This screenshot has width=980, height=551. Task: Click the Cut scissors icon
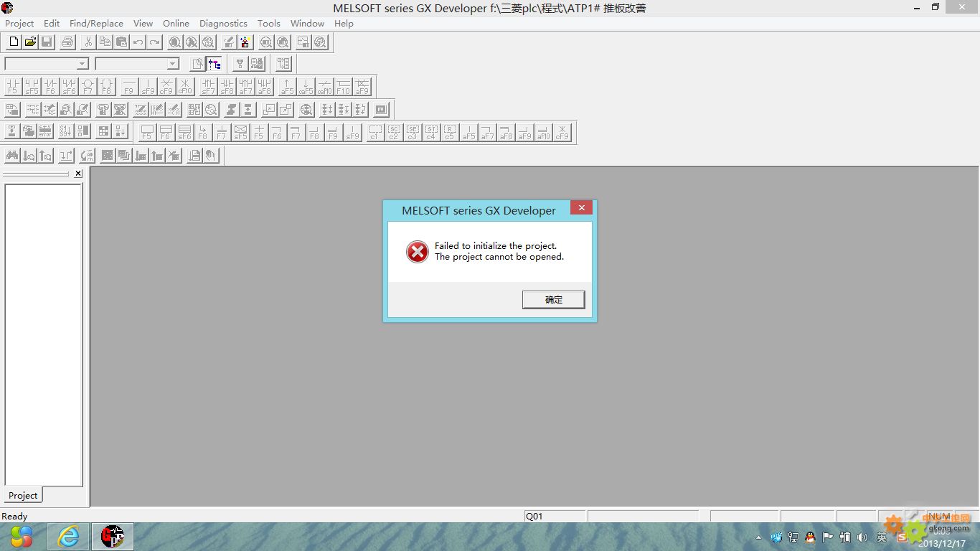coord(88,42)
